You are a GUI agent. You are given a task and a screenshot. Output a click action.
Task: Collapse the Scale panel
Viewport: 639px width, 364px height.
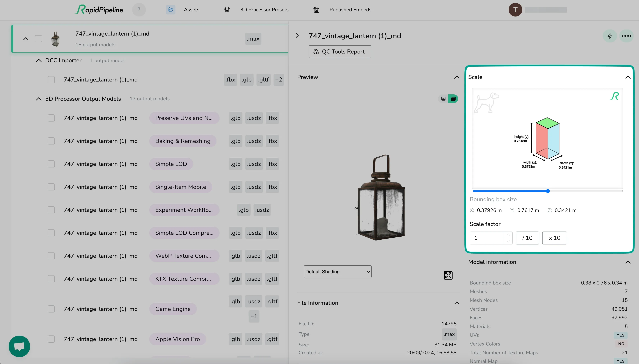coord(628,77)
